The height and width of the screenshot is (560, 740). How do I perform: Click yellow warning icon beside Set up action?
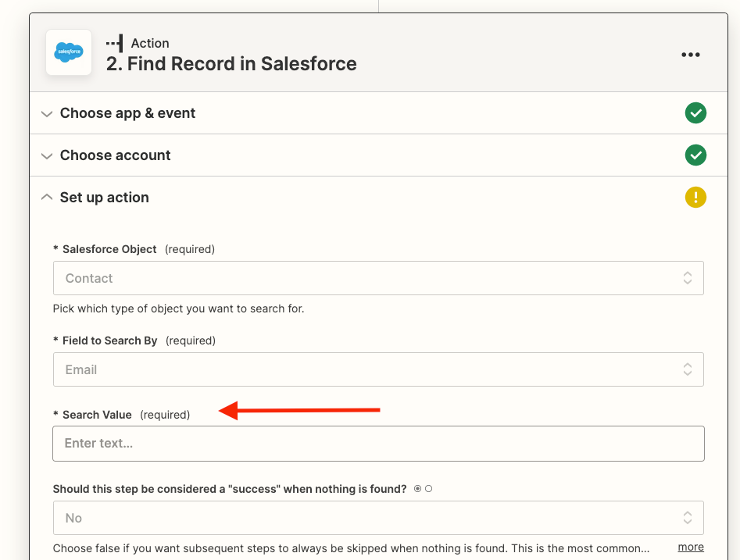[x=695, y=197]
